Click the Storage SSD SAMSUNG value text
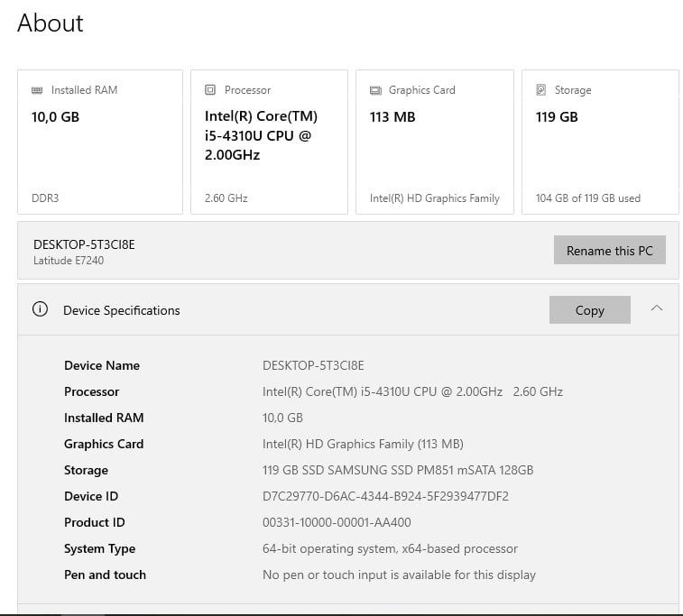The width and height of the screenshot is (683, 616). point(398,470)
